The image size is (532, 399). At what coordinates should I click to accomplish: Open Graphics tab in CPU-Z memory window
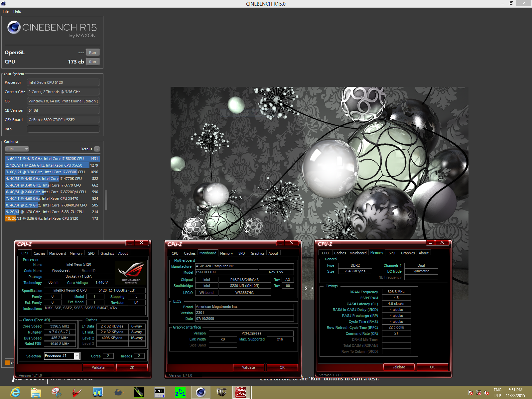tap(408, 253)
